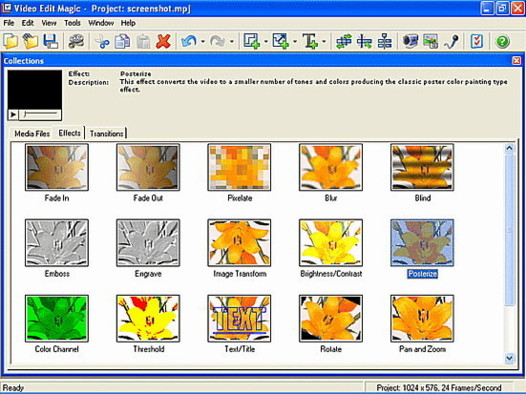
Task: Click the first green-arrow timeline tool icon
Action: click(x=344, y=42)
